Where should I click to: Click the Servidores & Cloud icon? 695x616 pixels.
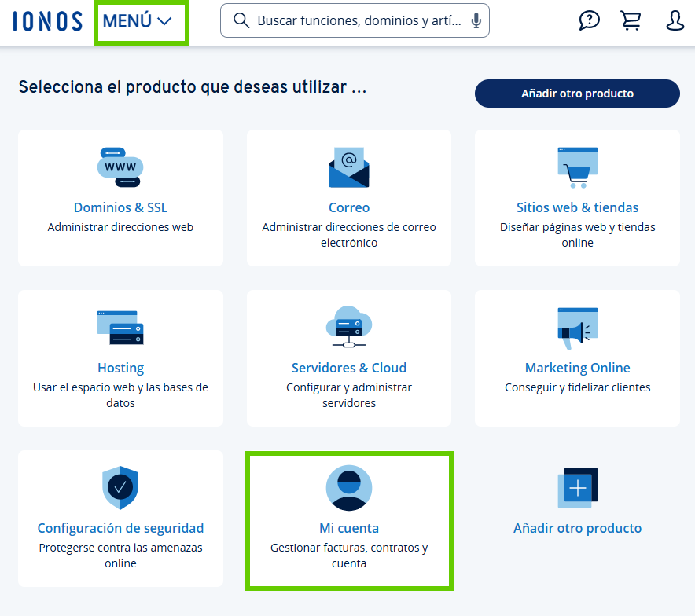tap(349, 327)
